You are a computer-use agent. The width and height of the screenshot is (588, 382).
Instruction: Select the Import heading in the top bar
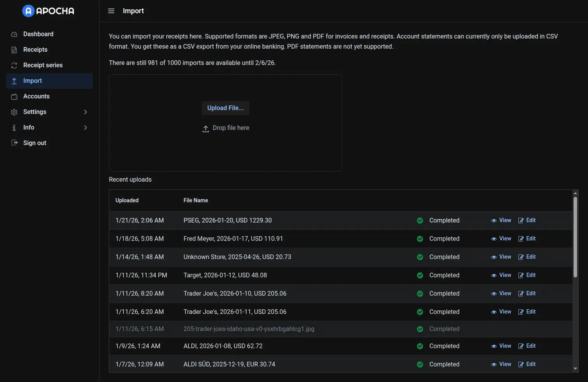[133, 11]
